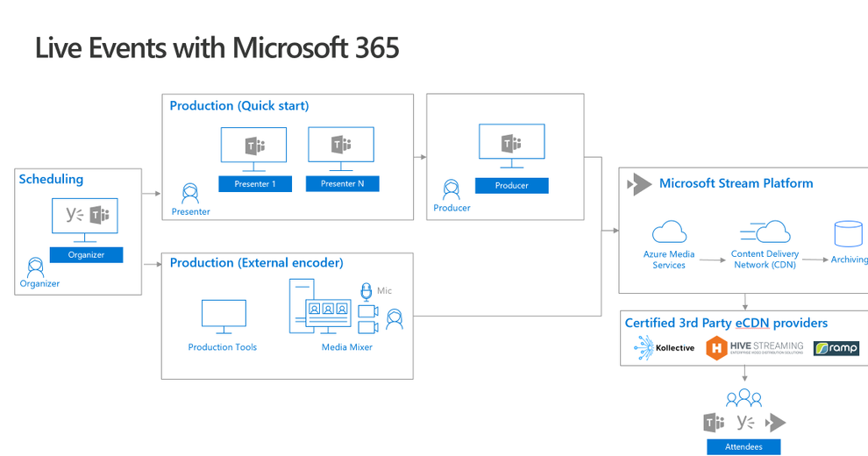The width and height of the screenshot is (868, 456).
Task: Click the Mic text label
Action: [x=384, y=290]
